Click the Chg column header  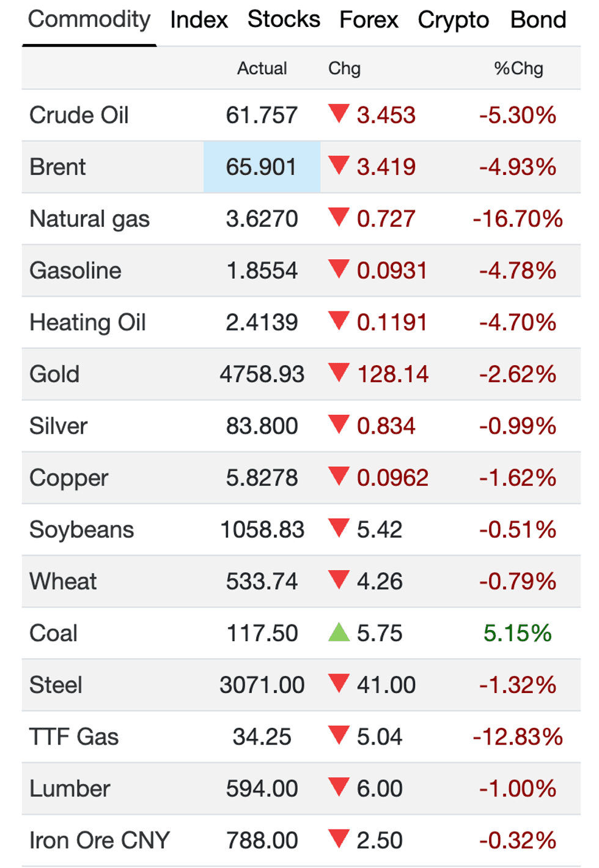[x=344, y=68]
